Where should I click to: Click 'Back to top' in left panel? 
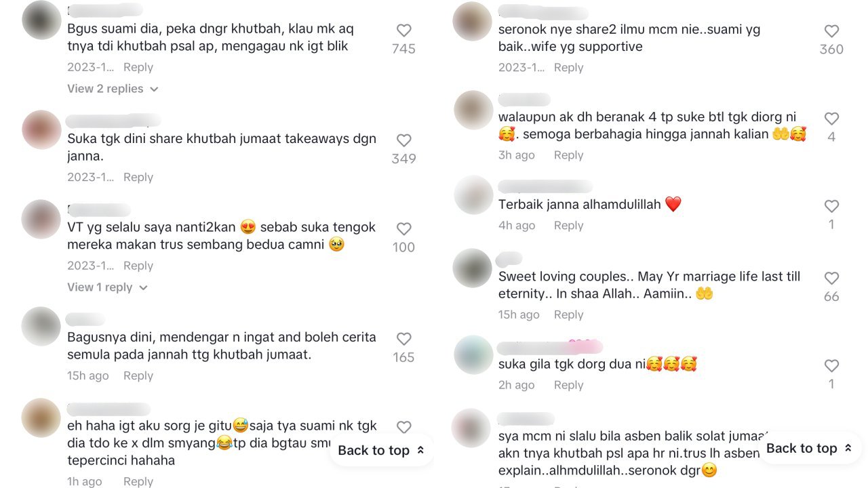pyautogui.click(x=381, y=450)
